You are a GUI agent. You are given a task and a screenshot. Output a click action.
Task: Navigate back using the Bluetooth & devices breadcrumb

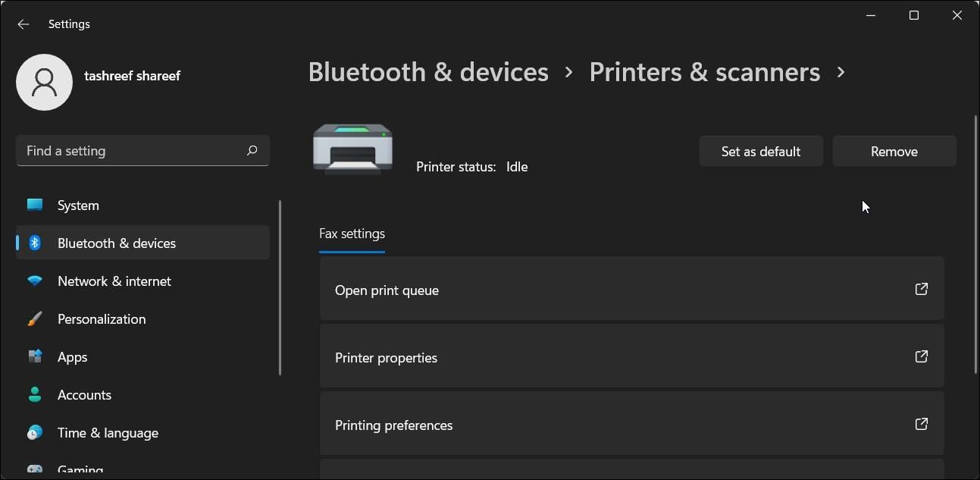tap(427, 71)
